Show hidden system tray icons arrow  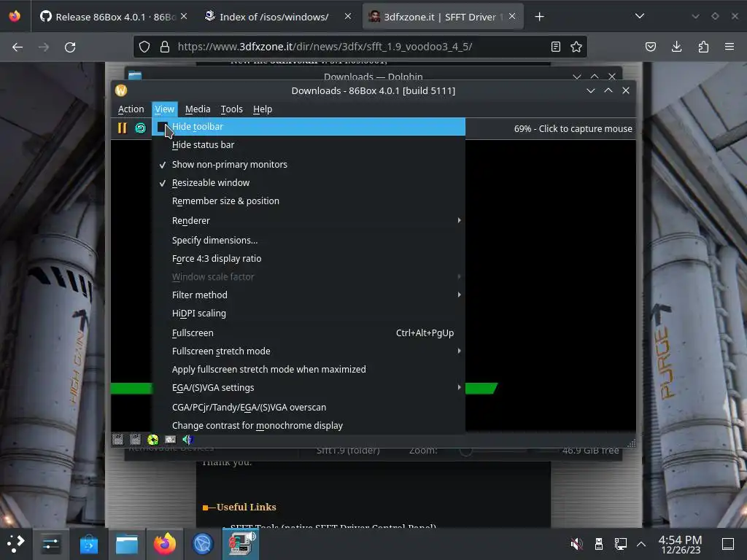pyautogui.click(x=641, y=544)
